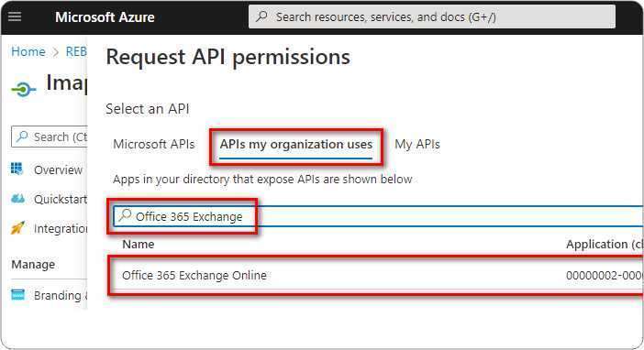This screenshot has width=644, height=350.
Task: Go to Home breadcrumb
Action: 28,51
